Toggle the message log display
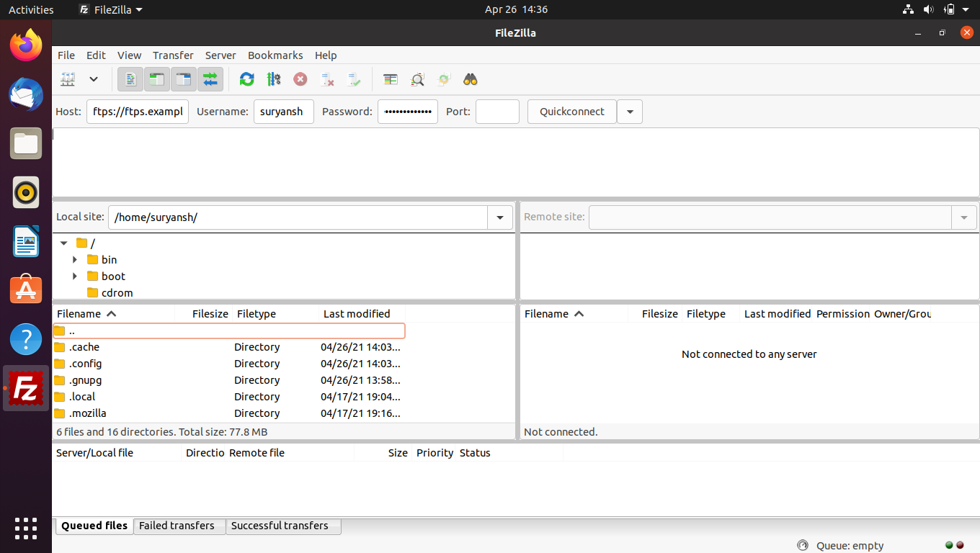Viewport: 980px width, 553px height. click(130, 79)
